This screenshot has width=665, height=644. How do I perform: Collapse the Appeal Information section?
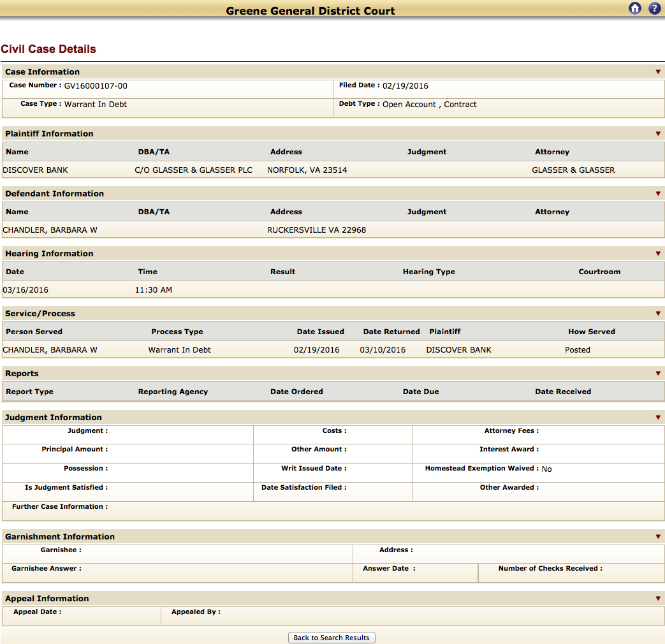pyautogui.click(x=658, y=599)
